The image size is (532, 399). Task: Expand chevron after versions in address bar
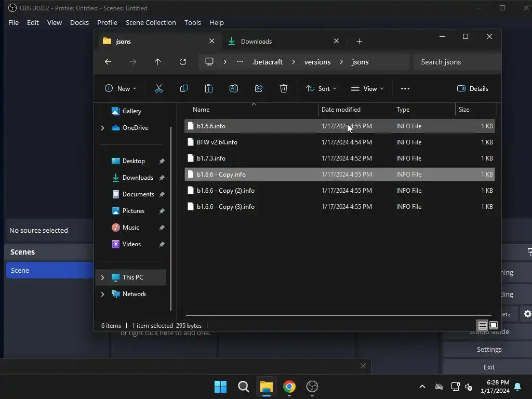(341, 62)
